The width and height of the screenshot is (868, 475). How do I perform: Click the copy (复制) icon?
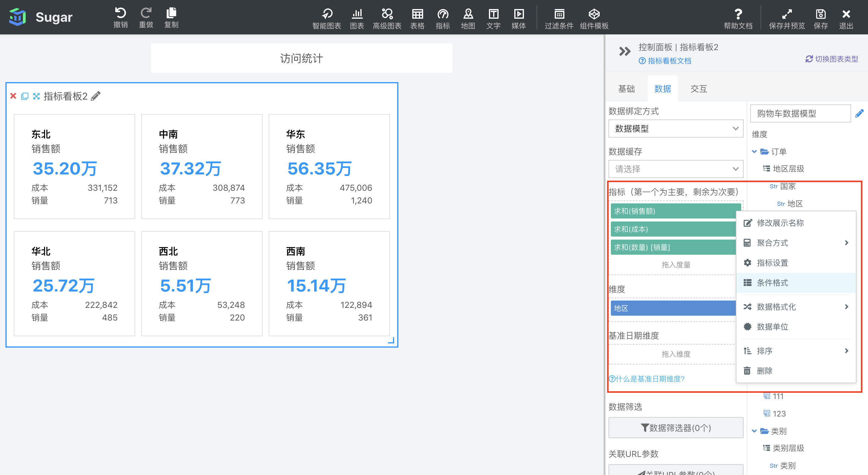(x=171, y=18)
